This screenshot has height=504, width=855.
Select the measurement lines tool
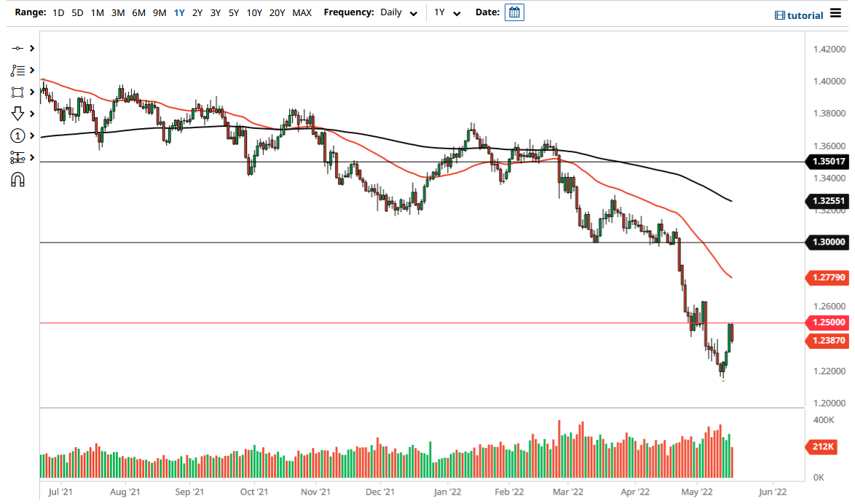click(x=17, y=157)
